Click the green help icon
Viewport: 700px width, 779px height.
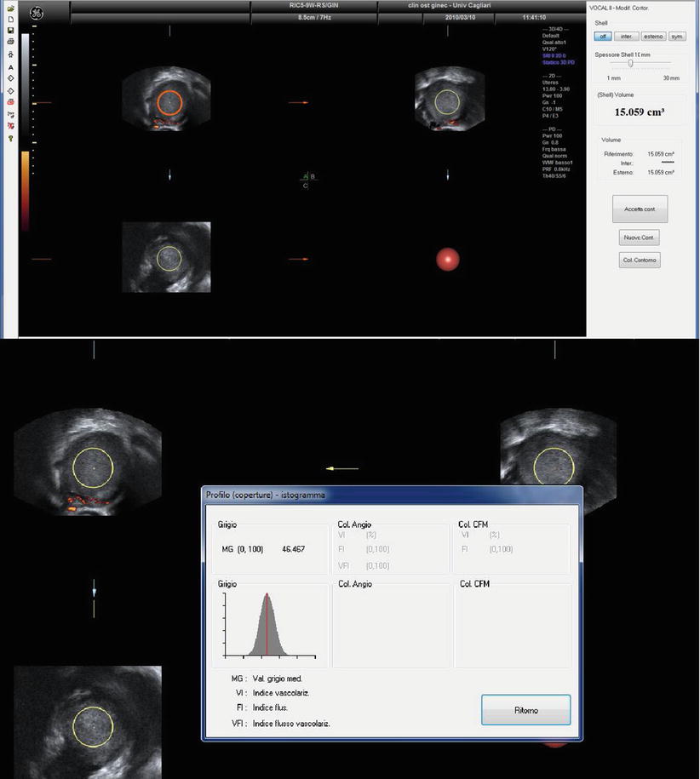[x=10, y=137]
